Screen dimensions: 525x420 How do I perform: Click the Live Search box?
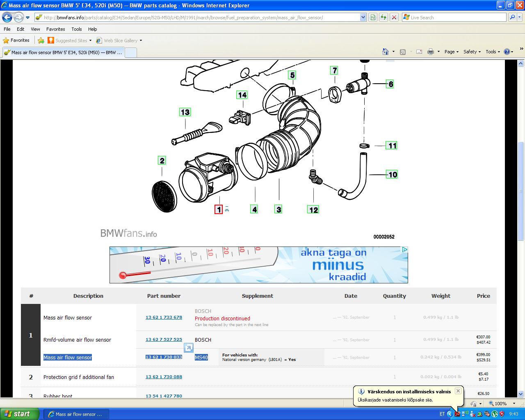454,18
